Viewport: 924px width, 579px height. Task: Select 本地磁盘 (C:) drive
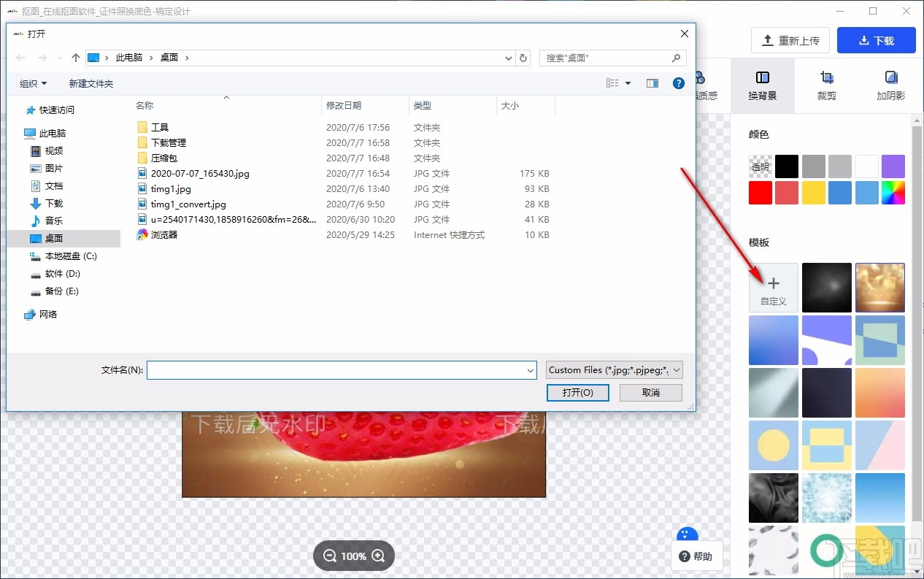coord(71,256)
